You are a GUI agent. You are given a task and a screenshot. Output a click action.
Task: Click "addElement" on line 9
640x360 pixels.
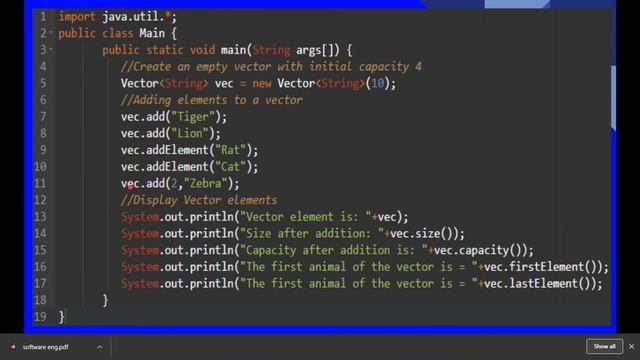coord(177,150)
